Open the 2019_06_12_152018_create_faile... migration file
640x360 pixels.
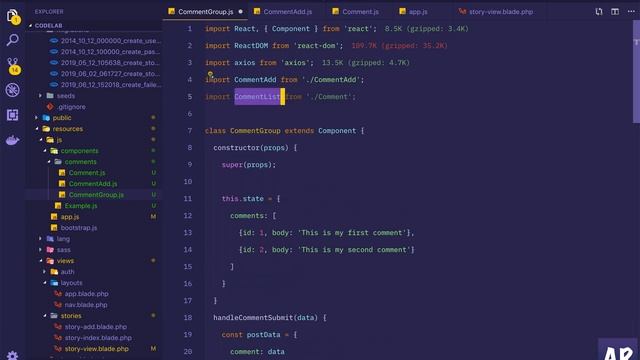point(93,85)
